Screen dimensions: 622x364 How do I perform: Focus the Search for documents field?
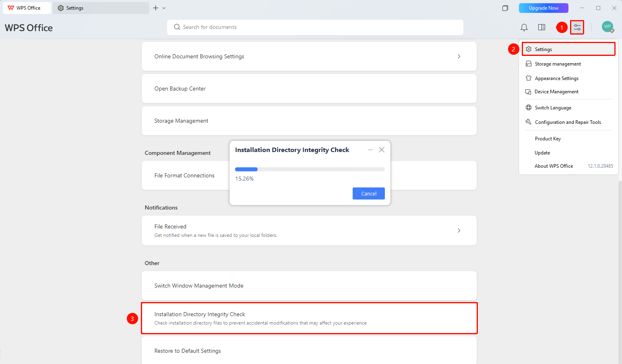[x=315, y=27]
